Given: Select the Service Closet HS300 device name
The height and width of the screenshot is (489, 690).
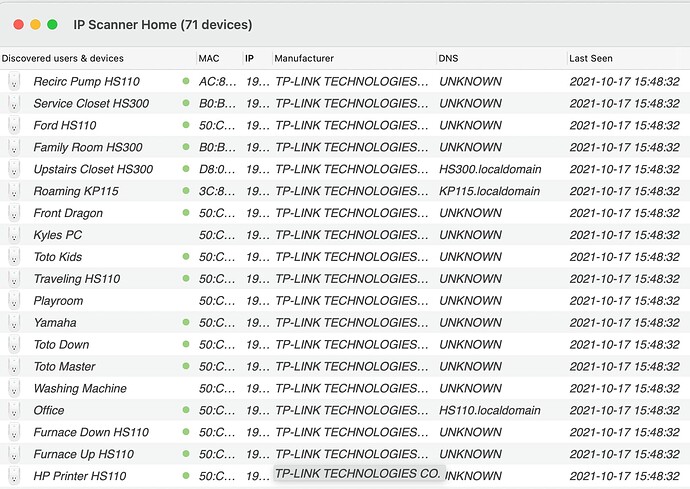Looking at the screenshot, I should pos(91,103).
